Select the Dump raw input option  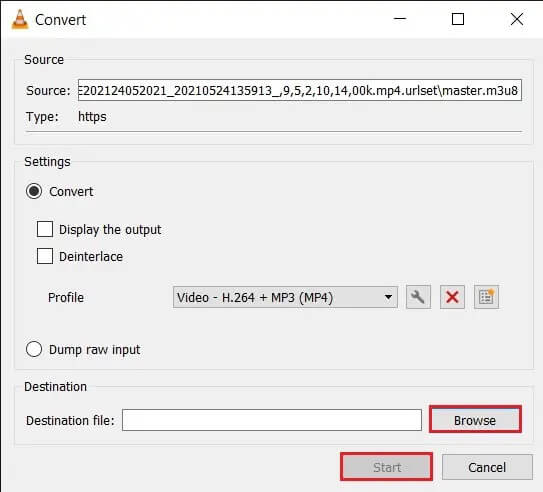pyautogui.click(x=34, y=349)
